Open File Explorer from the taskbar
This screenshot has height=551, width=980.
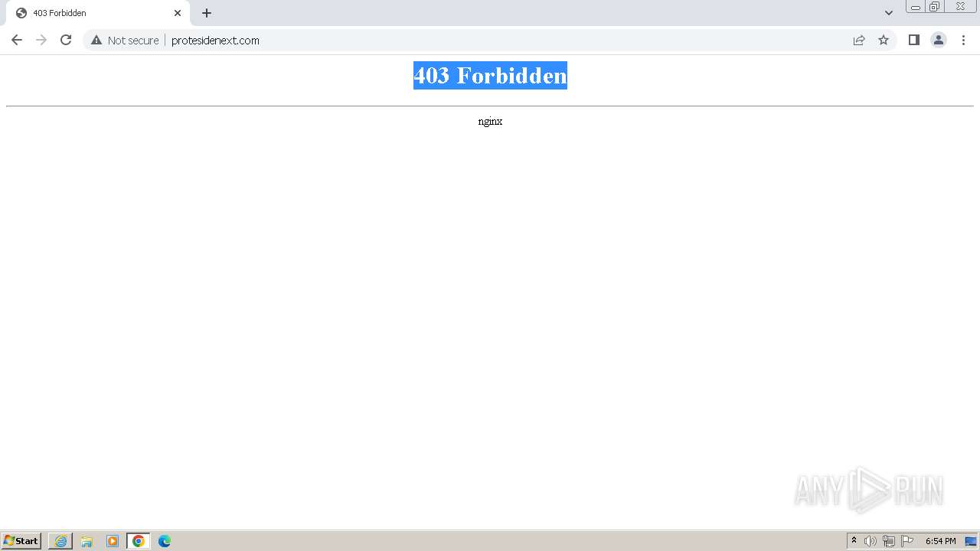pyautogui.click(x=87, y=541)
